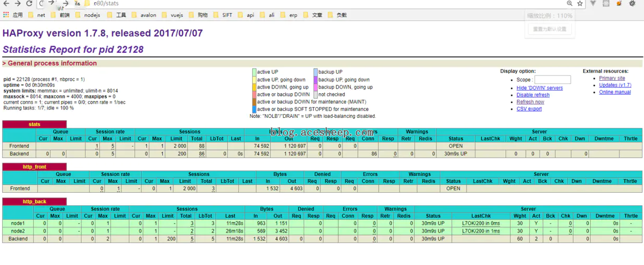Screen dimensions: 644x265
Task: Click the Scope text input field
Action: 552,80
